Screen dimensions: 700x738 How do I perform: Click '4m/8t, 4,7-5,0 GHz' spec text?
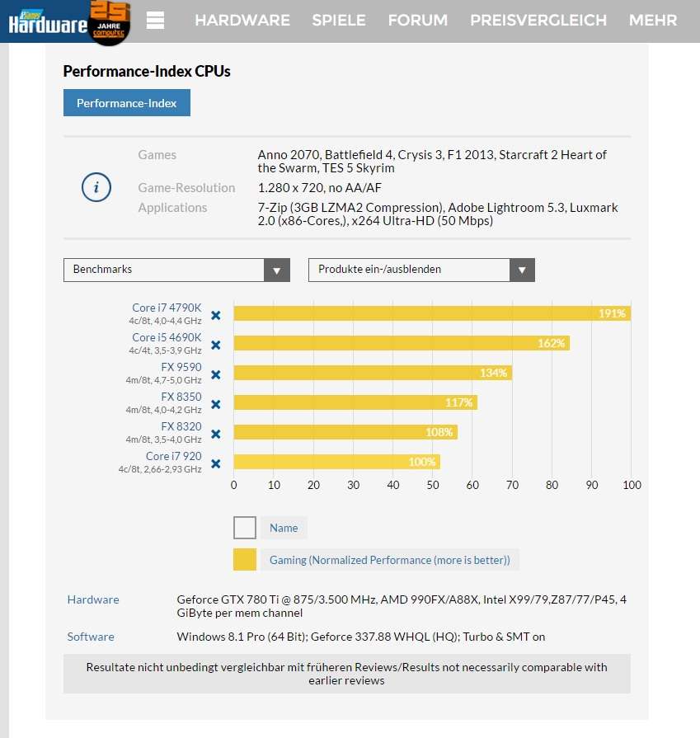163,380
